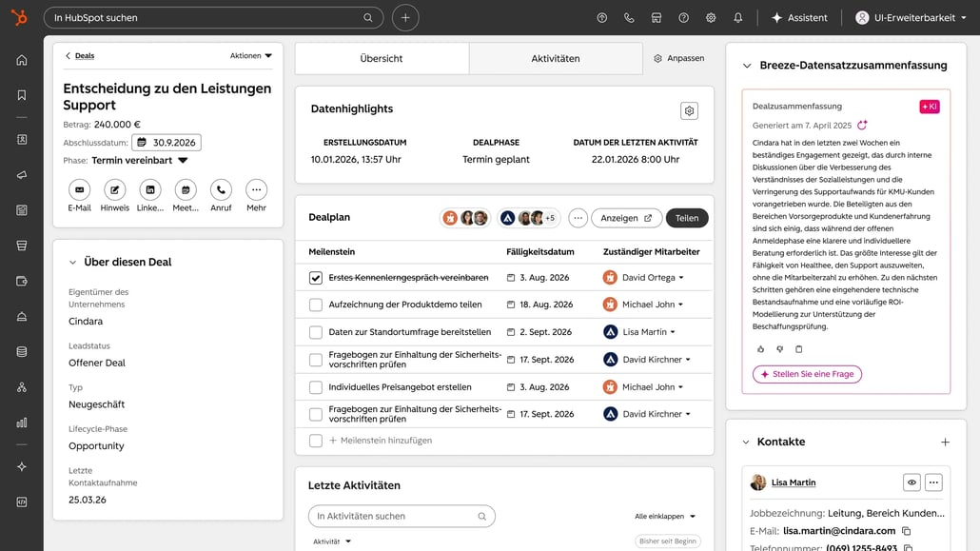Click thumbs up on Dealzusammenfassung

[x=760, y=349]
